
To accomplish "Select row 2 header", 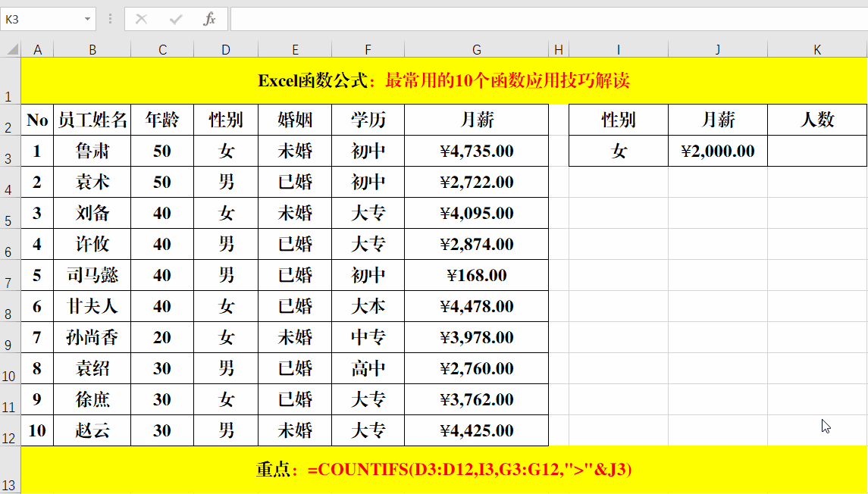I will [11, 120].
